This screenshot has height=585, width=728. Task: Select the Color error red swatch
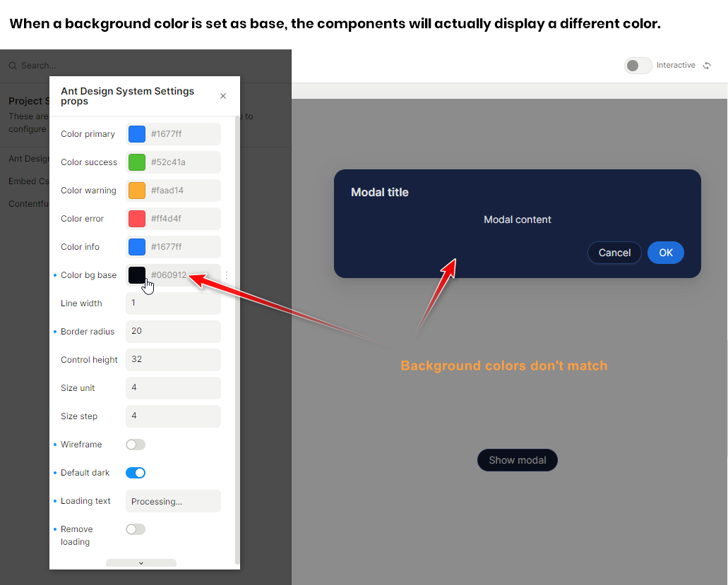click(137, 219)
